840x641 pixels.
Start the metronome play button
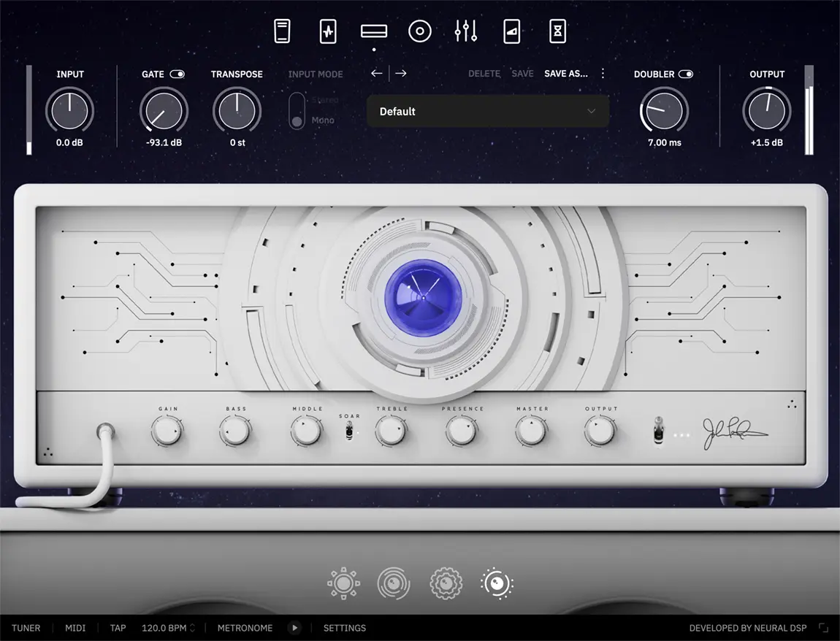(x=294, y=628)
